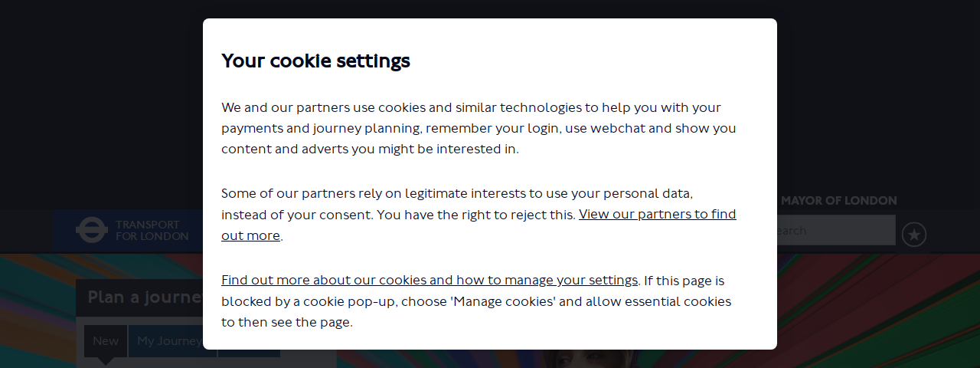Click the colourful banner left of Plan a journey
The image size is (980, 368).
(38, 310)
